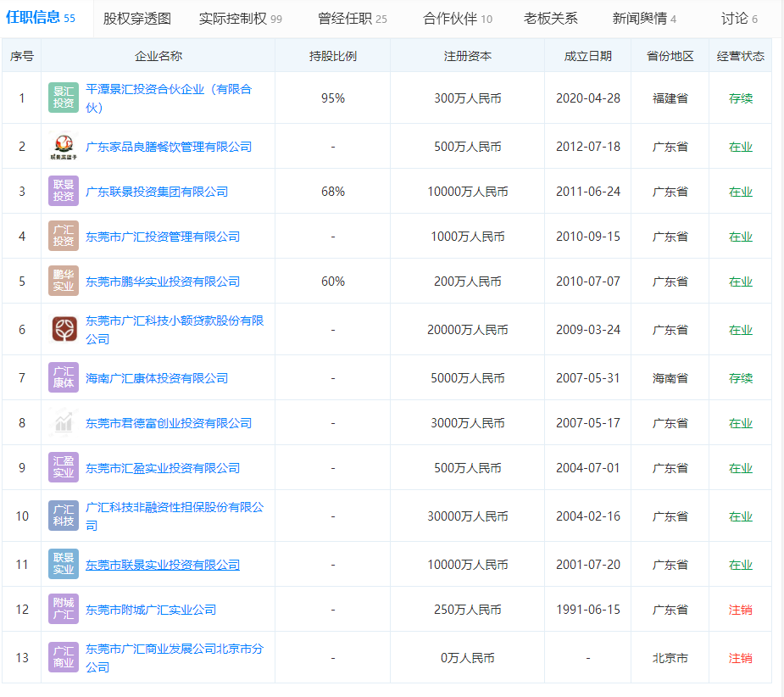Open 东莞市广汇投资管理有限公司 link
784x697 pixels.
163,237
